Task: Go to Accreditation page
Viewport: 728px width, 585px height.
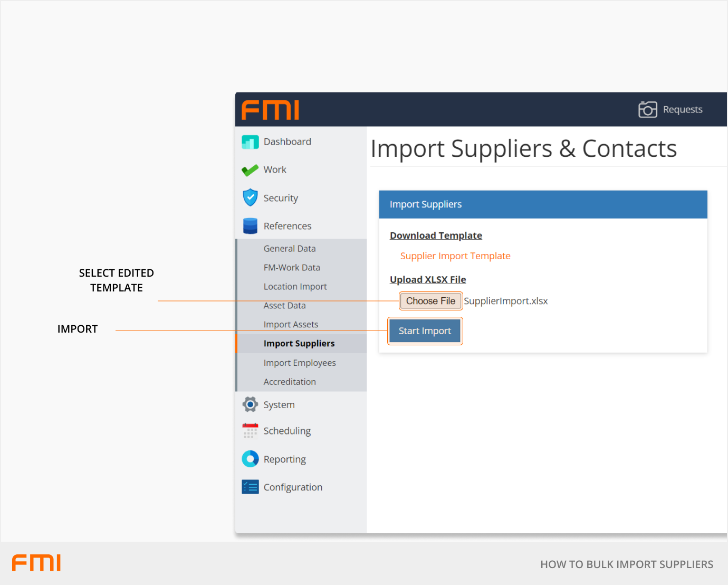Action: click(290, 382)
